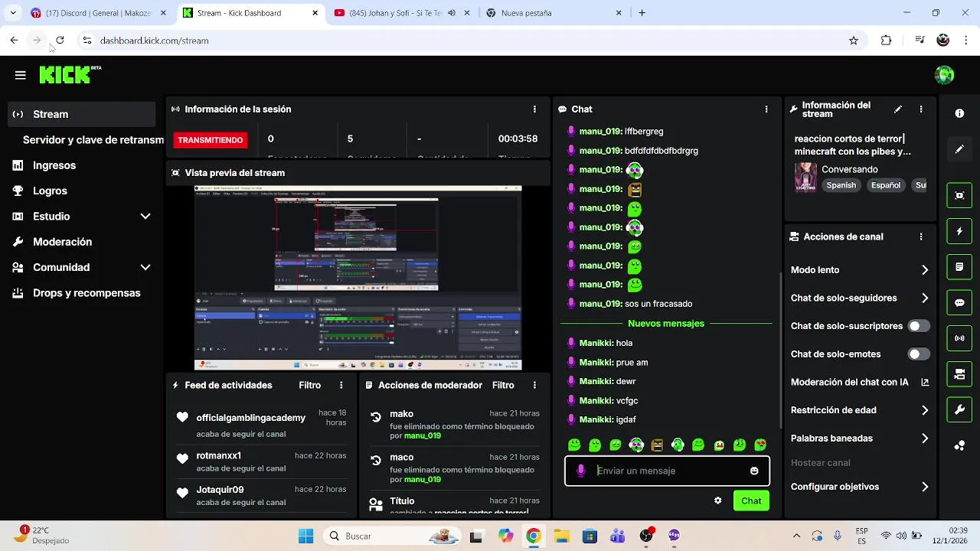The width and height of the screenshot is (980, 551).
Task: Open the manu_019 link under mako entry
Action: tap(423, 435)
